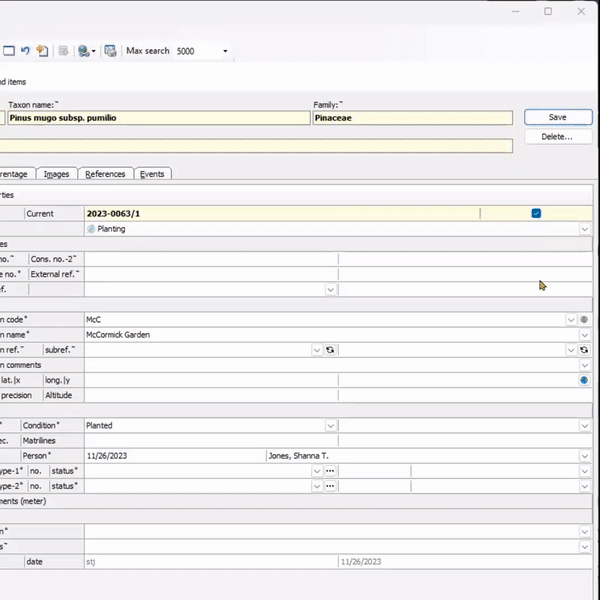This screenshot has height=600, width=600.
Task: Click the Taxon name field
Action: pyautogui.click(x=158, y=118)
